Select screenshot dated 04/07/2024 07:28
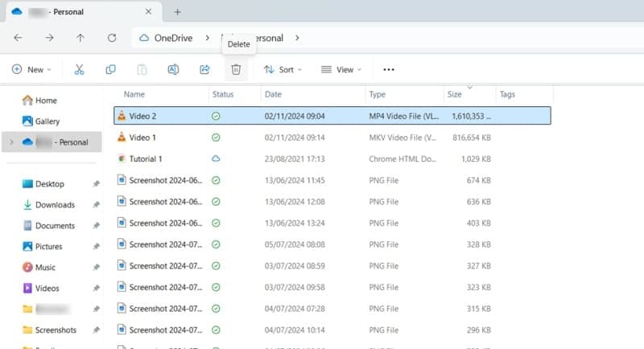The width and height of the screenshot is (644, 349). [x=332, y=309]
